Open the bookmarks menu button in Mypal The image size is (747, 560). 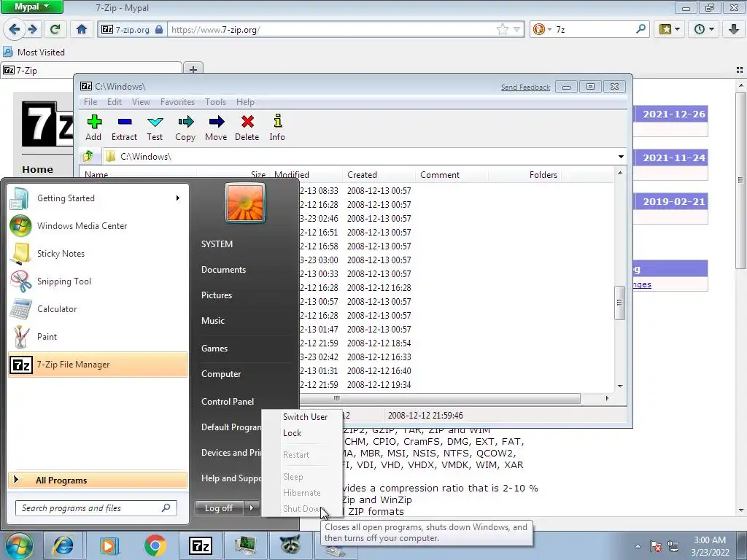pos(670,29)
